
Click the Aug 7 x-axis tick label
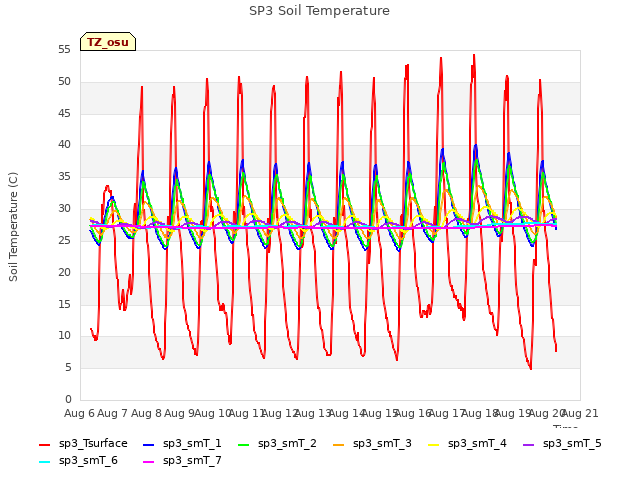(x=113, y=413)
